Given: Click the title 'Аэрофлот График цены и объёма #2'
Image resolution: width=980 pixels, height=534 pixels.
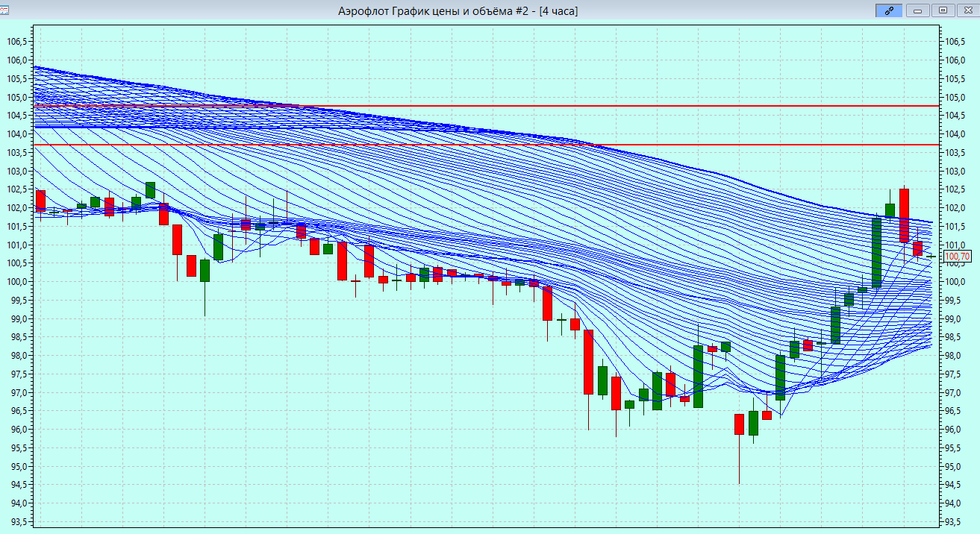Looking at the screenshot, I should tap(433, 10).
